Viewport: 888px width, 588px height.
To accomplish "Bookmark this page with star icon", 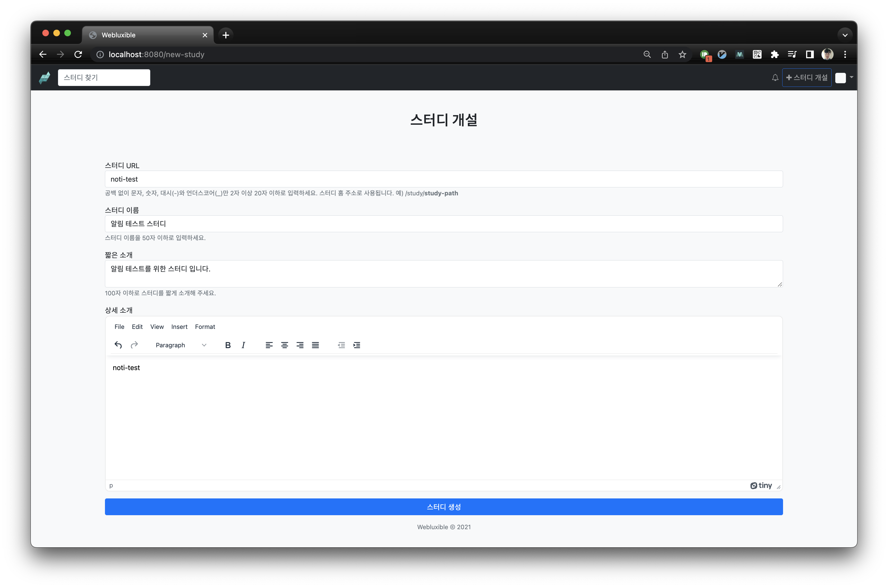I will coord(682,54).
